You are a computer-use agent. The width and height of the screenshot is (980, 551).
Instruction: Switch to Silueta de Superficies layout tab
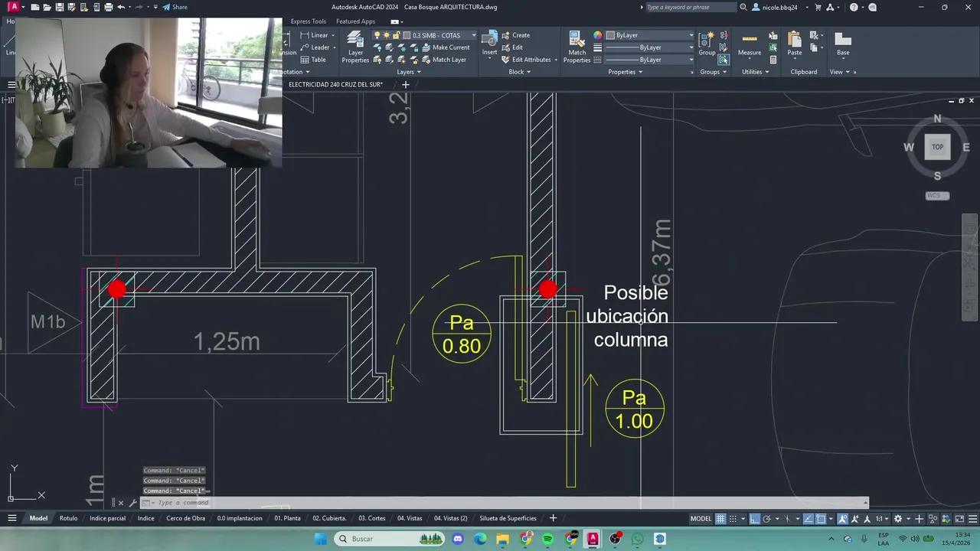coord(508,518)
